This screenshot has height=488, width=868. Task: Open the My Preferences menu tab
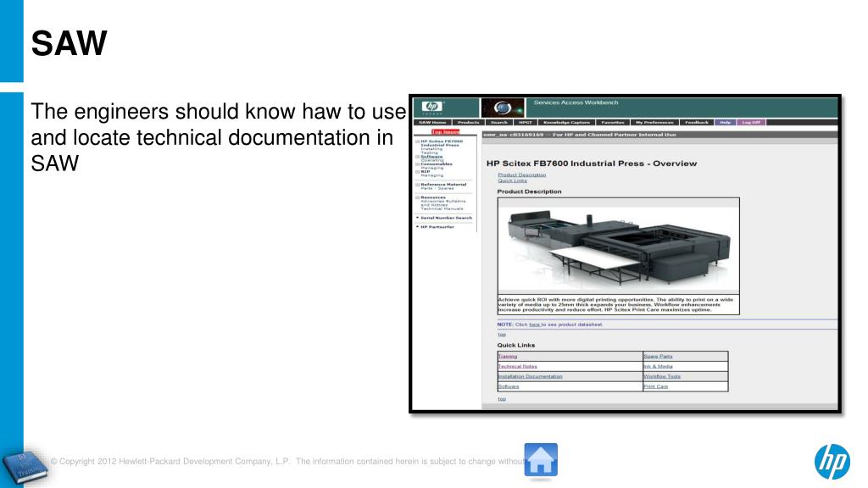pyautogui.click(x=654, y=122)
